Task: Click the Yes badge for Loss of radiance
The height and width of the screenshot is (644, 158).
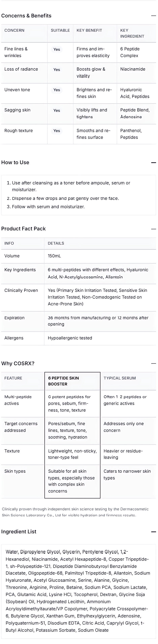Action: click(x=57, y=70)
